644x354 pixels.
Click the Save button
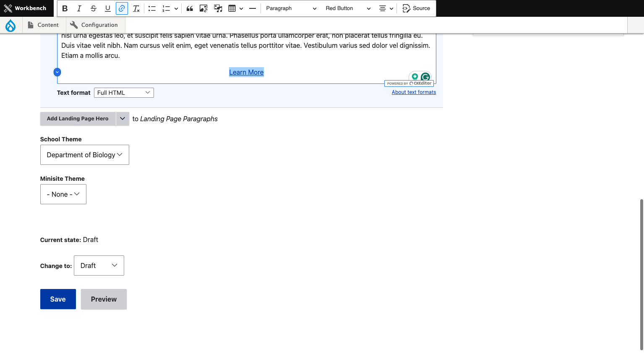pos(58,299)
